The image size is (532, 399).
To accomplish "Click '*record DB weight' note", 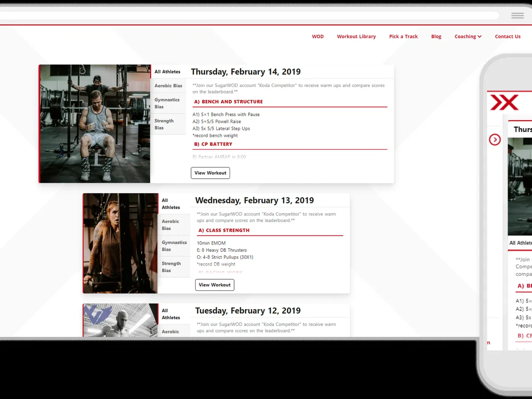I will [x=216, y=264].
